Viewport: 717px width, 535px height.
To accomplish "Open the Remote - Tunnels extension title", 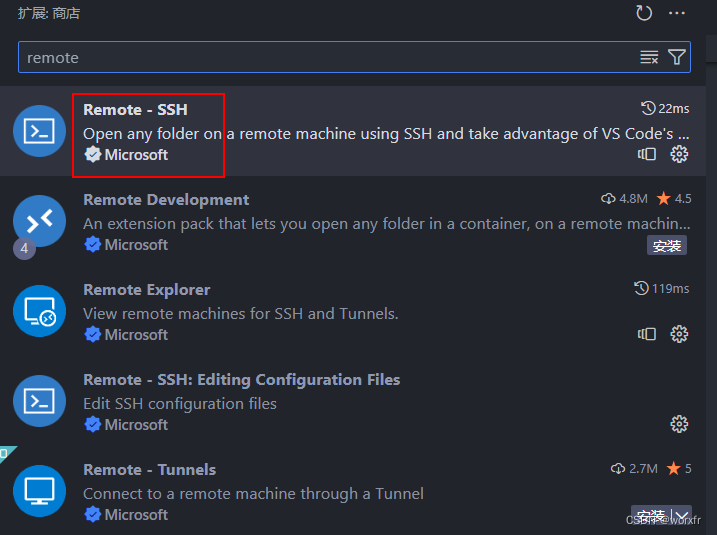I will coord(150,470).
